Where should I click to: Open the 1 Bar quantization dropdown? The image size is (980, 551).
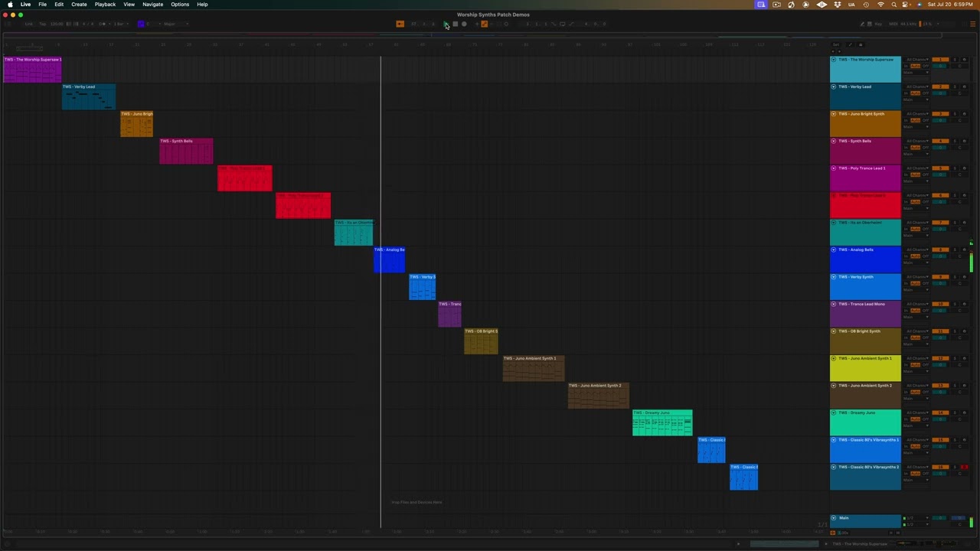[x=119, y=24]
